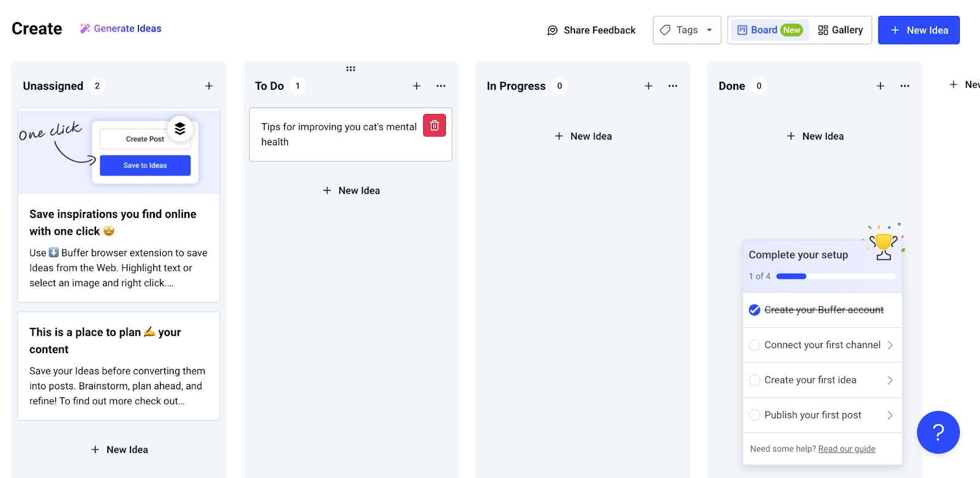Screen dimensions: 980x478
Task: Expand the Create your first idea step
Action: tap(889, 381)
